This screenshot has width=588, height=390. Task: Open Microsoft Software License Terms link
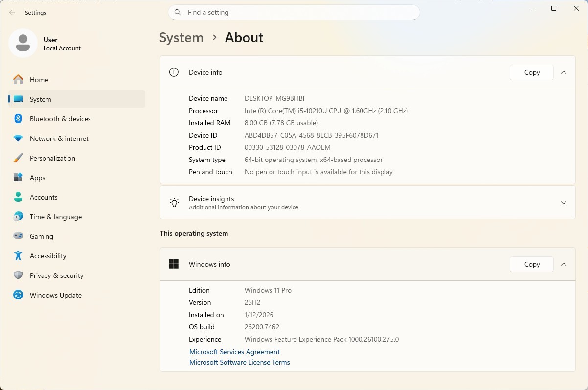pos(240,362)
